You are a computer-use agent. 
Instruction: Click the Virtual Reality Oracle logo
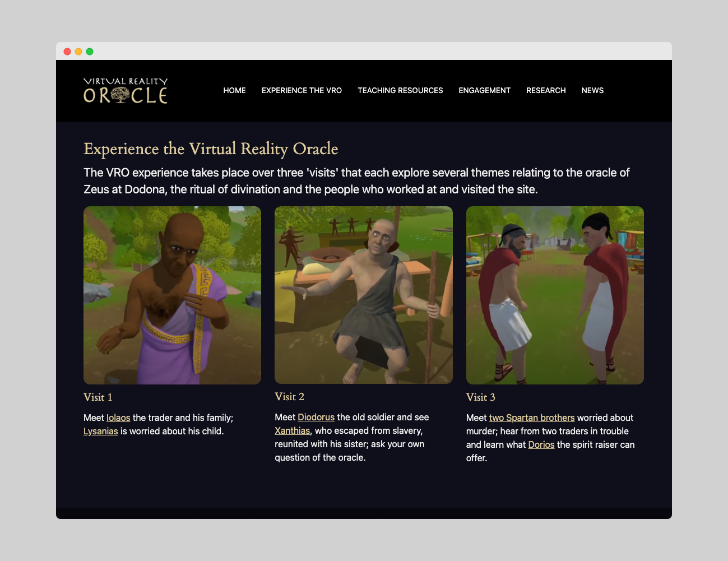click(x=125, y=90)
